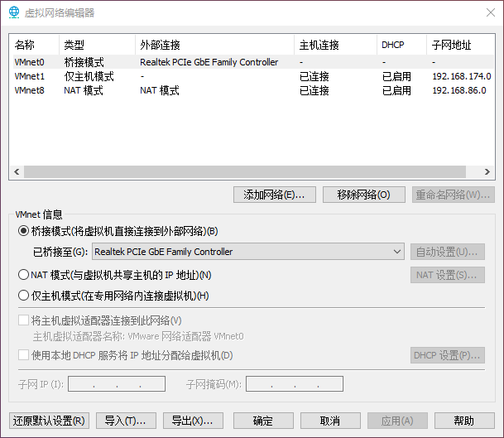
Task: Click the 仅主机模式 type cell of VMnet1
Action: 89,76
